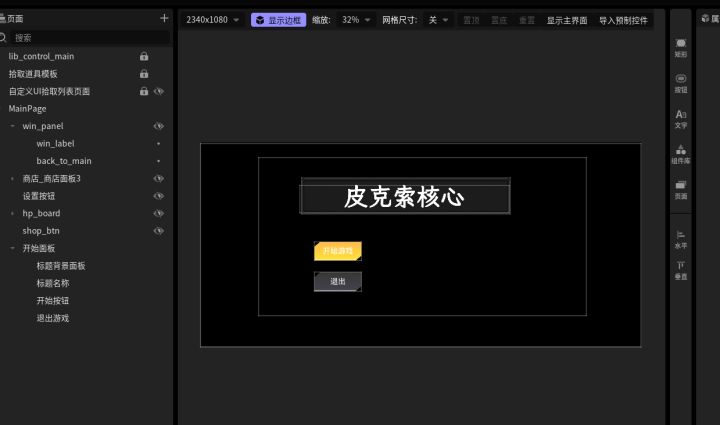Toggle visibility of win_panel
Image resolution: width=720 pixels, height=425 pixels.
(x=158, y=126)
